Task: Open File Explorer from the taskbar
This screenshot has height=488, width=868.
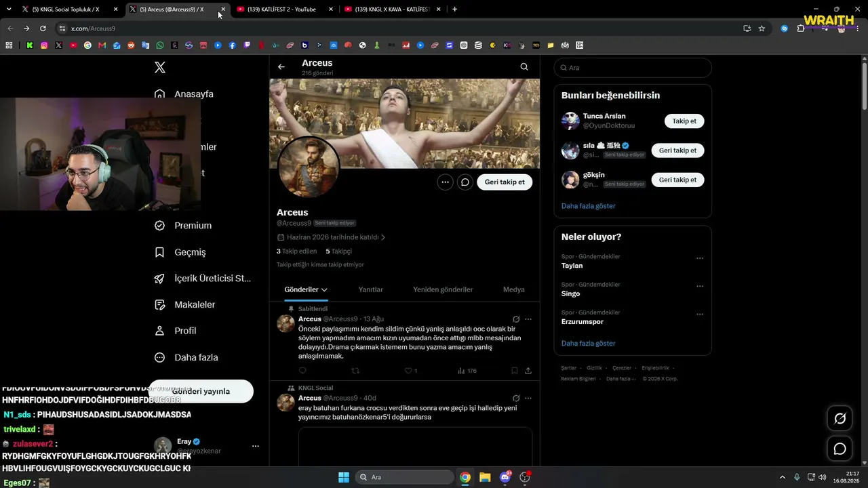Action: (x=485, y=477)
